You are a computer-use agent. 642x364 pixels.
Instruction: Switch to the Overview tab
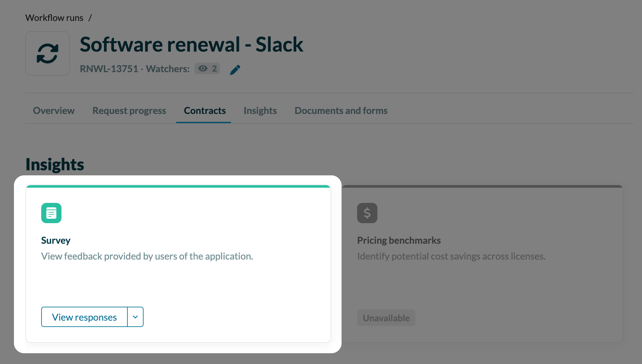[x=54, y=110]
